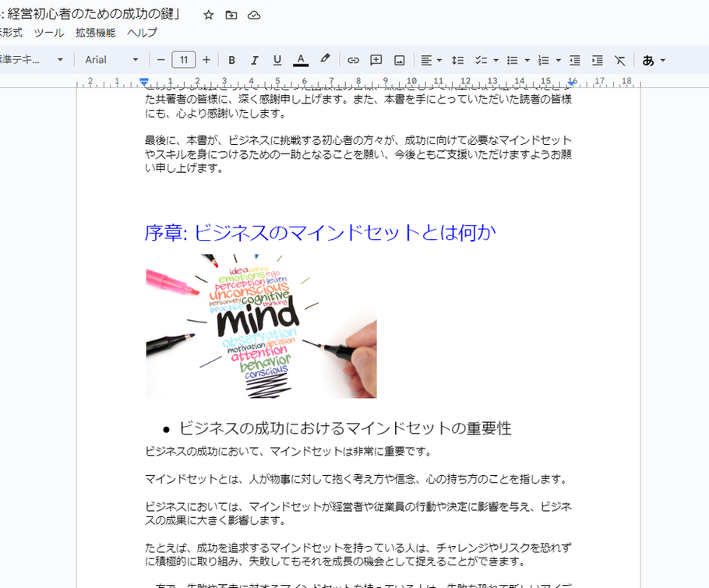Click the line ビジネスの成功において、マインドセットは非常に重要です
Image resolution: width=709 pixels, height=588 pixels.
pyautogui.click(x=288, y=451)
